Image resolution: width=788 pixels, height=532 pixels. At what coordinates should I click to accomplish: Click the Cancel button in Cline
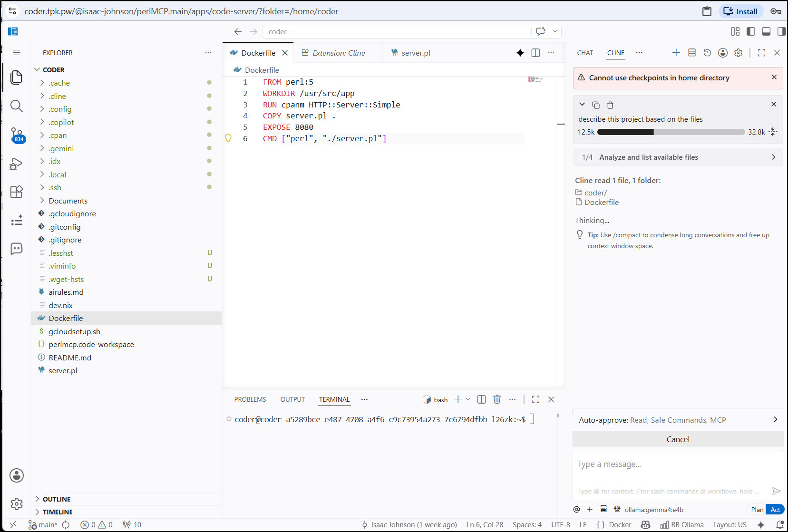678,439
